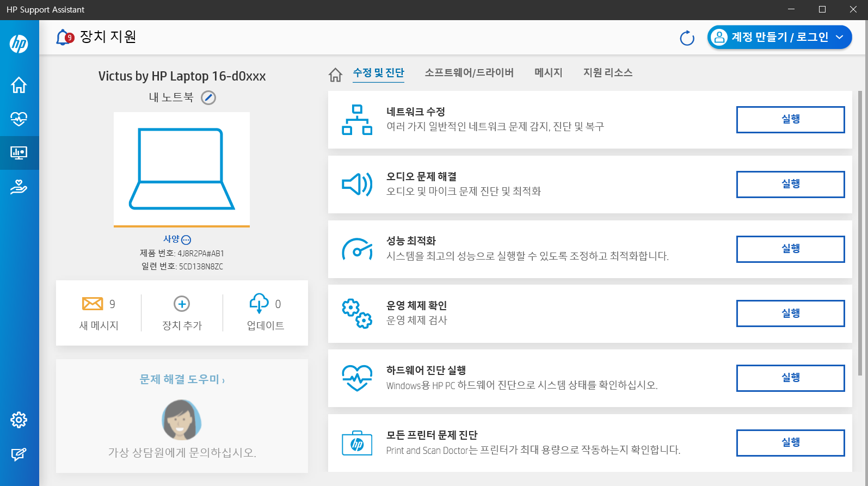Run 성능 최적화 with 실행 button
Screen dimensions: 868x486
click(790, 249)
